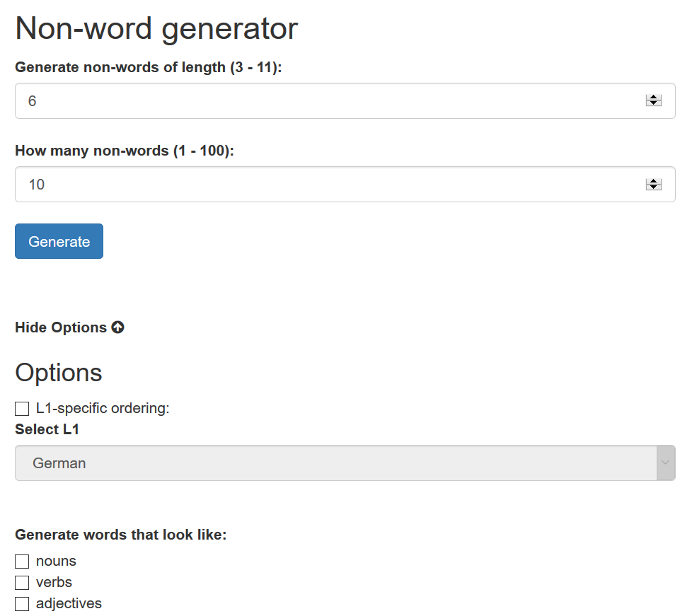Screen dimensions: 697x616
Task: Click into the how-many field containing 10
Action: (x=326, y=185)
